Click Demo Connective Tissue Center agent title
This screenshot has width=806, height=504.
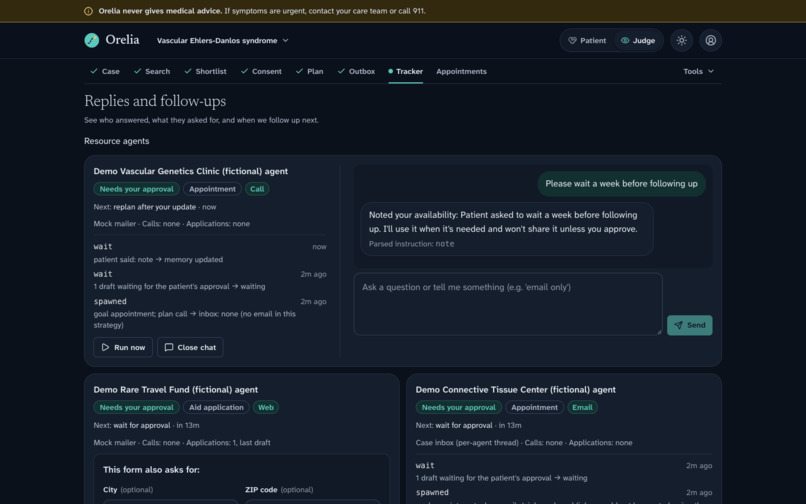516,390
